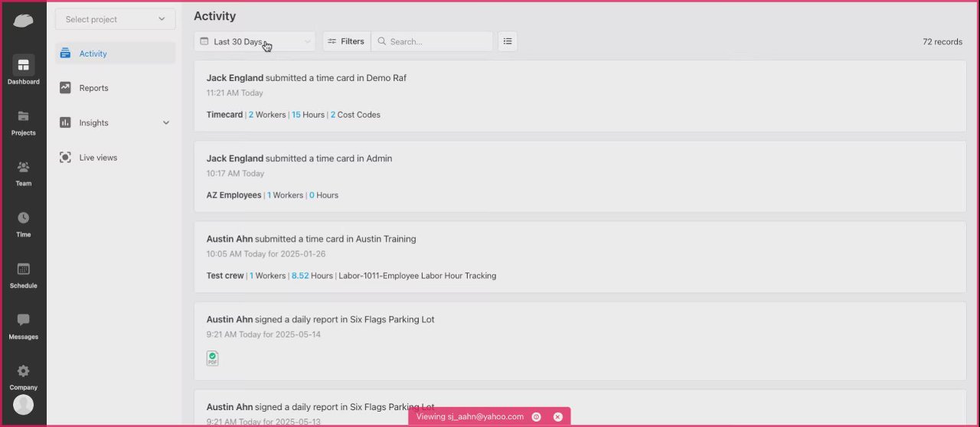Close the Viewing sj_aahn@yahoo.com banner
This screenshot has height=427, width=980.
[x=557, y=417]
